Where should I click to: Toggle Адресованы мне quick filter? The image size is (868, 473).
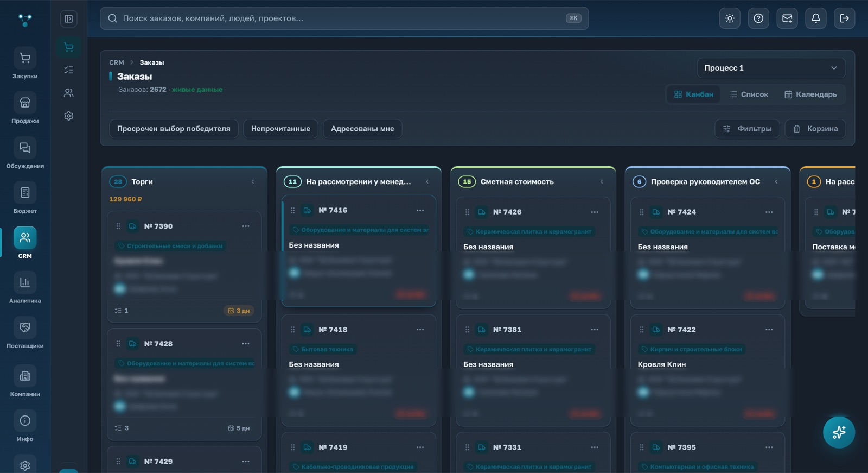coord(362,129)
